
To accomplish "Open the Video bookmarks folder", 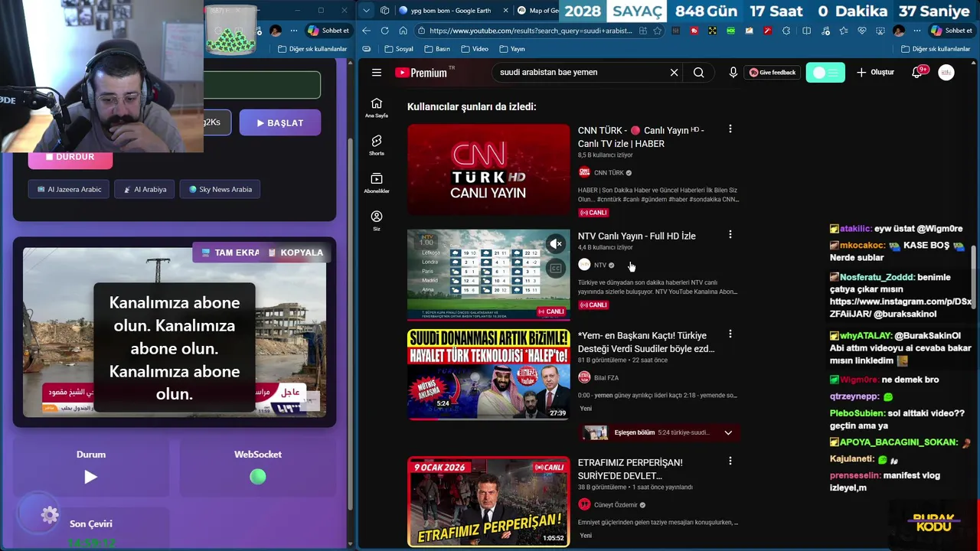I will click(475, 49).
